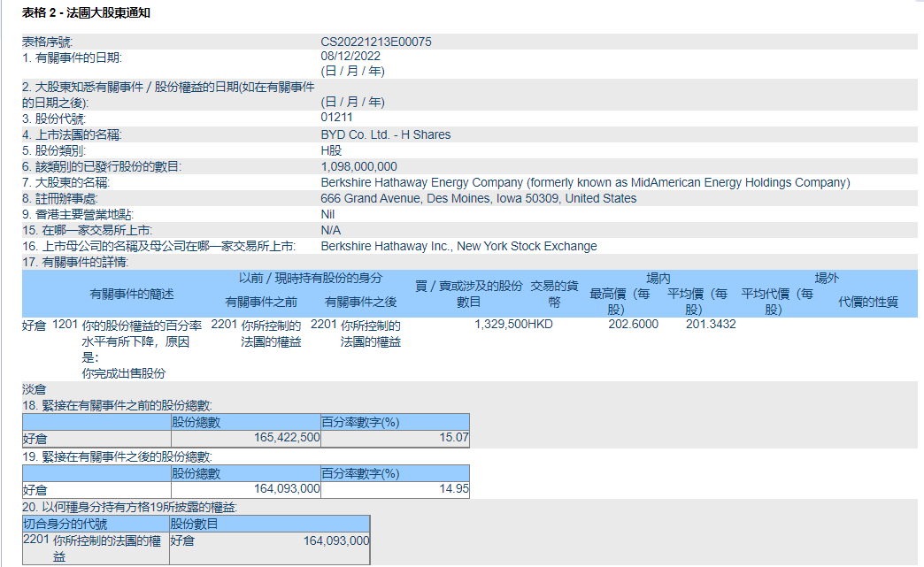Screen dimensions: 924x567
Task: Select column header 買／賣或涉及的股份數目
Action: coord(468,294)
